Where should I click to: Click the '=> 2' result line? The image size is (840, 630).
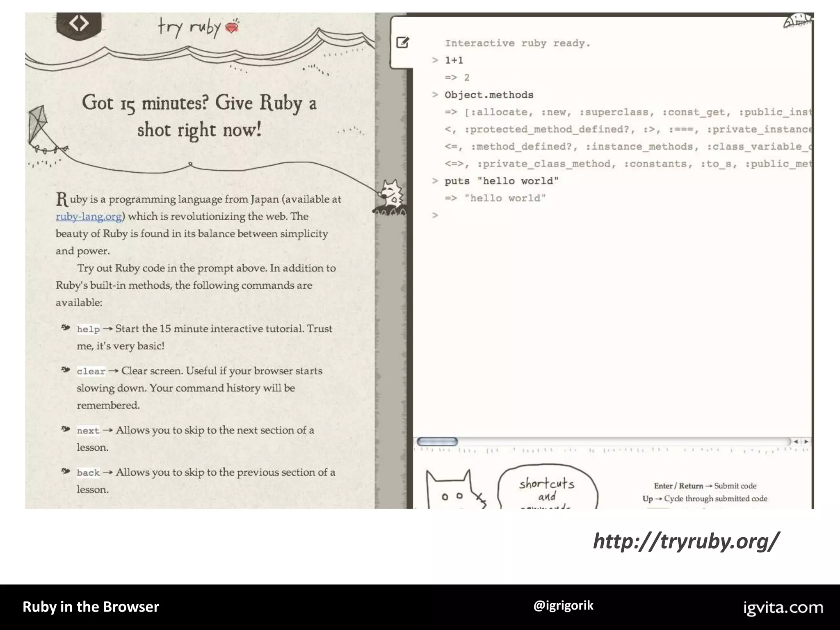coord(457,78)
